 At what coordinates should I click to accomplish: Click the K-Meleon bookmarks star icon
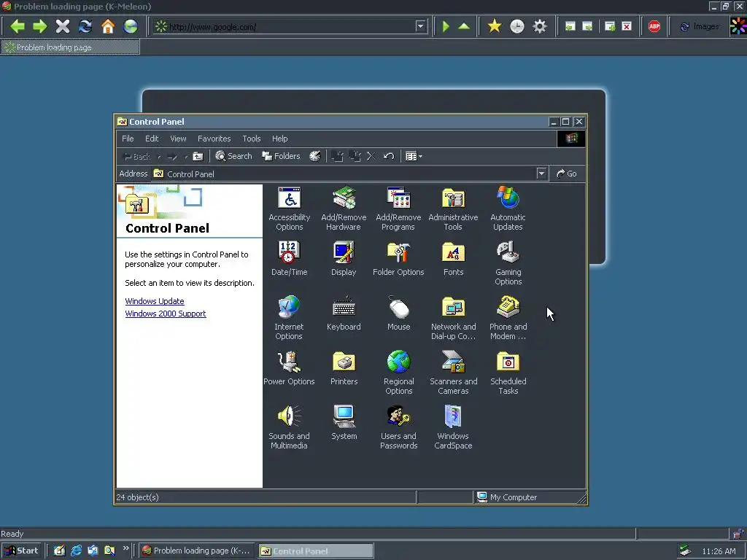pos(495,26)
